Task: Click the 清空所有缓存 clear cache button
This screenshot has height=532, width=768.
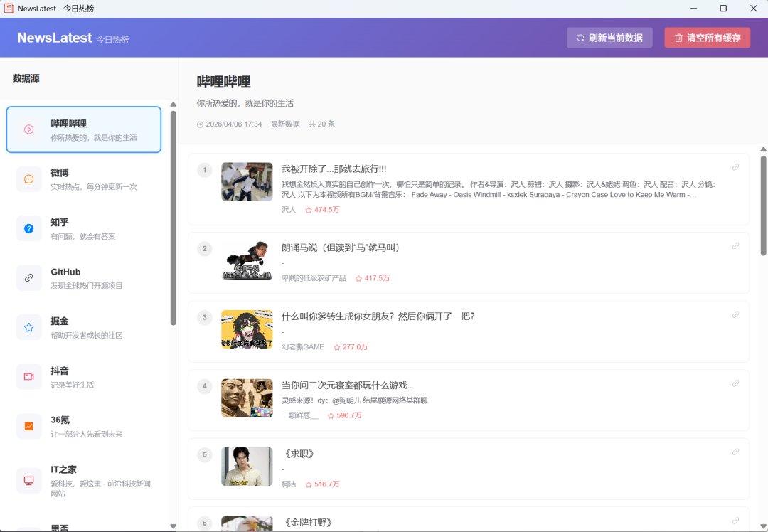Action: (707, 37)
